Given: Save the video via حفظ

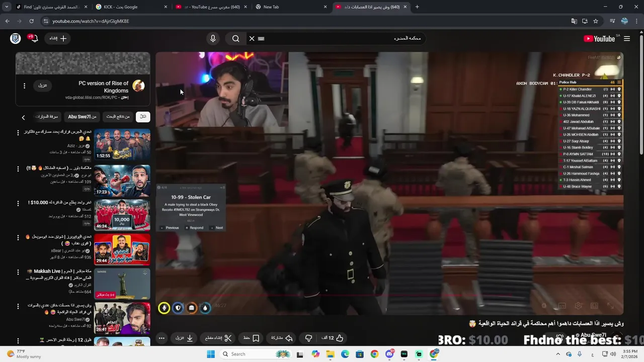Looking at the screenshot, I should (x=251, y=338).
